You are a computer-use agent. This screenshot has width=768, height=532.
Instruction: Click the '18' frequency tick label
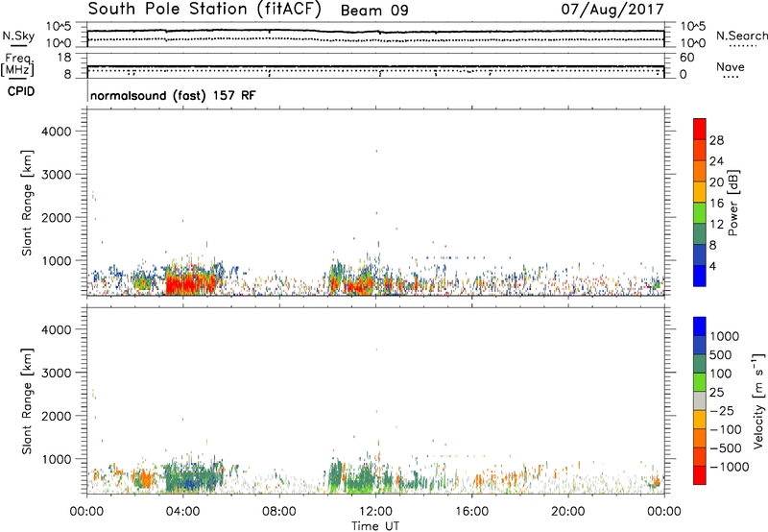tap(64, 58)
